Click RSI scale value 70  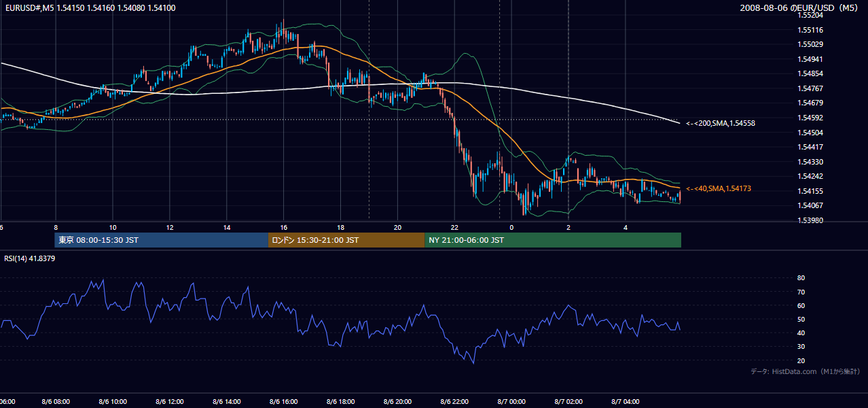801,292
